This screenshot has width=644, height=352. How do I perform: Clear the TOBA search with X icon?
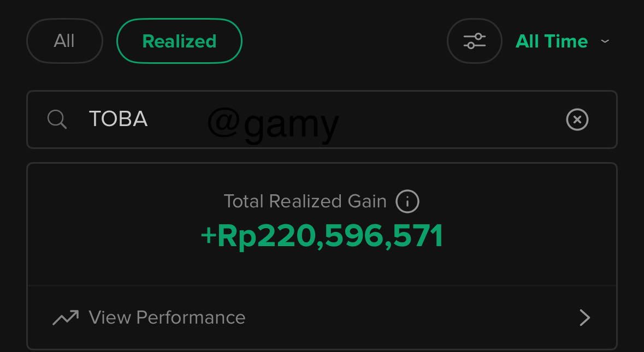click(x=577, y=120)
